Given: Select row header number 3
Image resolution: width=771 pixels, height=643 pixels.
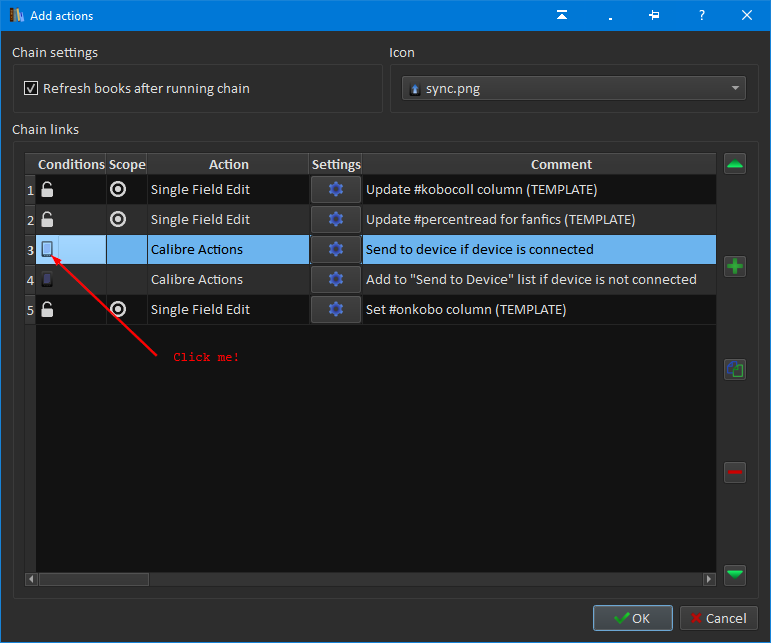Looking at the screenshot, I should (30, 250).
